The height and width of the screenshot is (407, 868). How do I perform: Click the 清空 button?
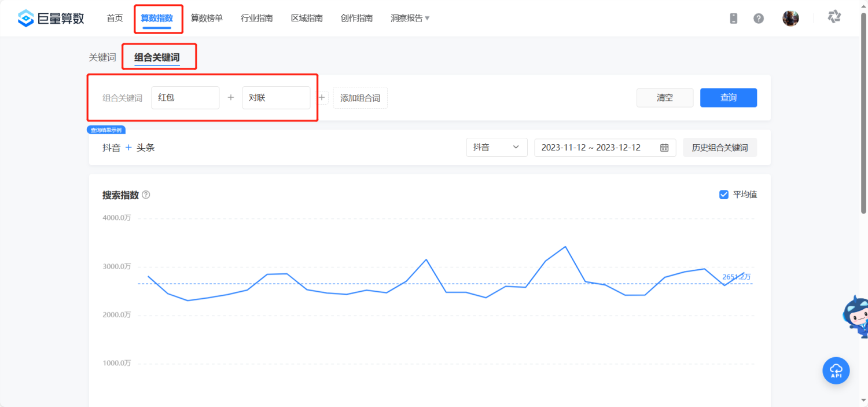tap(665, 98)
